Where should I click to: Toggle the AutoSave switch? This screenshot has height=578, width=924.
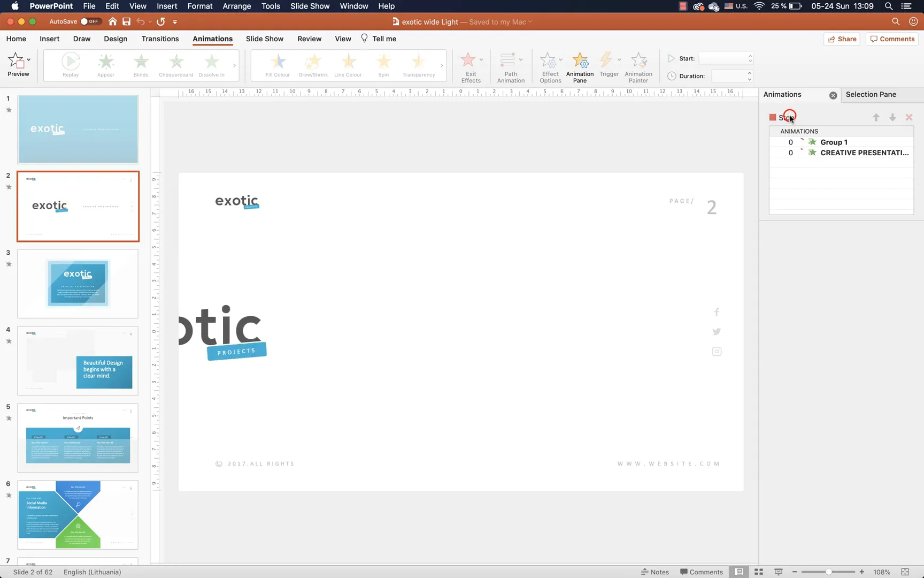tap(90, 21)
